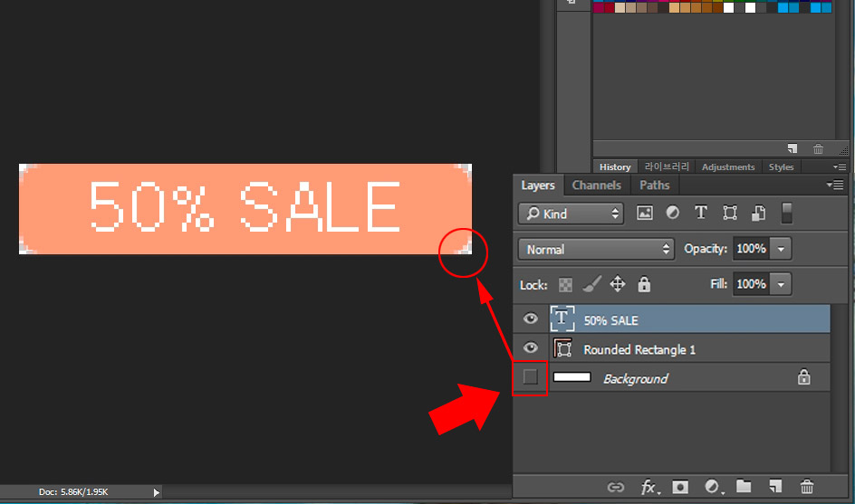Click the Rounded Rectangle 1 shape thumbnail

point(562,347)
